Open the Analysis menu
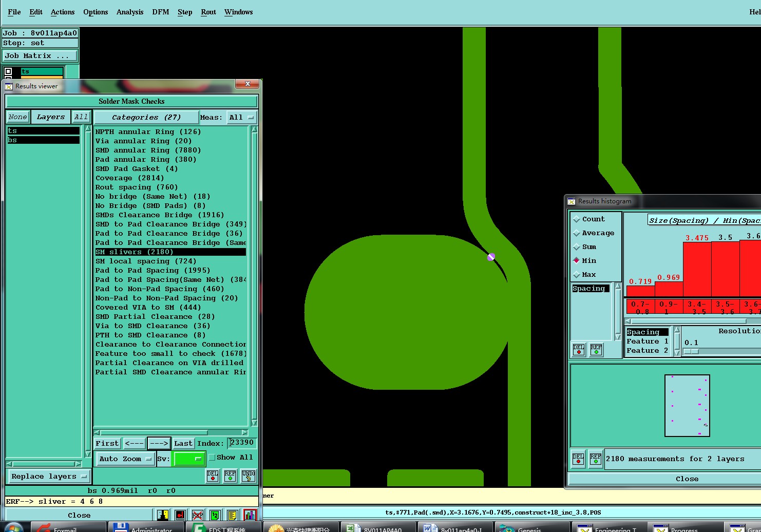 point(129,12)
